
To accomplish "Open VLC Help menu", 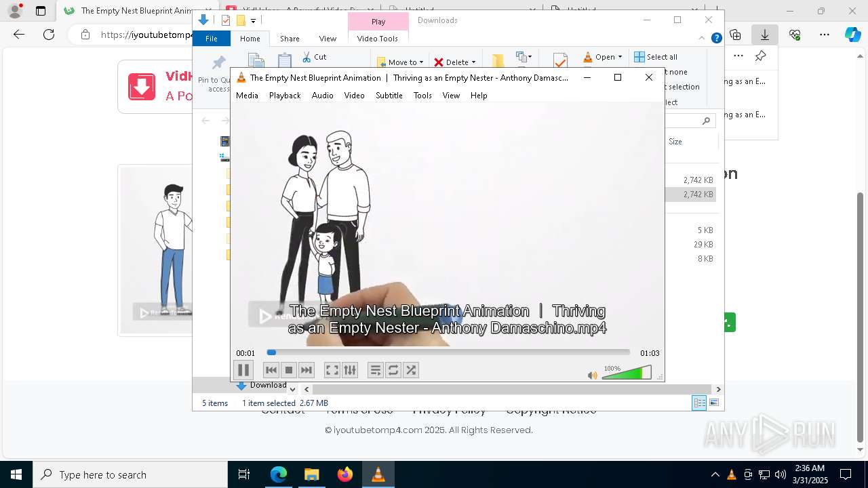I will pos(479,96).
